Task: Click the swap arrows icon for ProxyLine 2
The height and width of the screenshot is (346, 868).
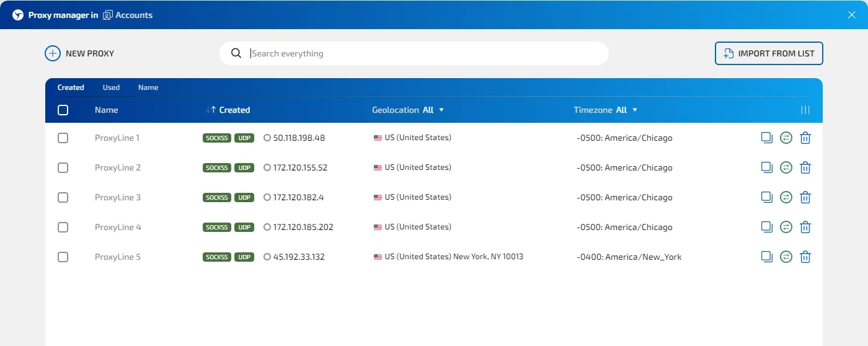Action: point(786,167)
